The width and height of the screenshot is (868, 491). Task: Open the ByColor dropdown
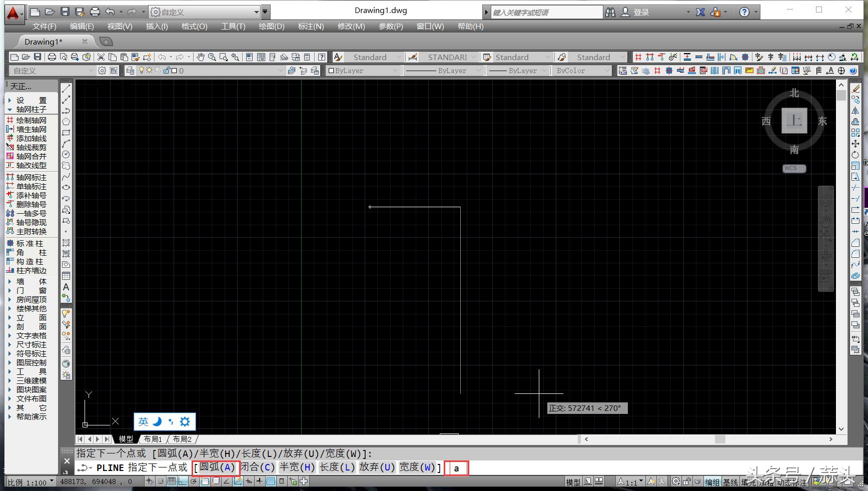coord(582,71)
